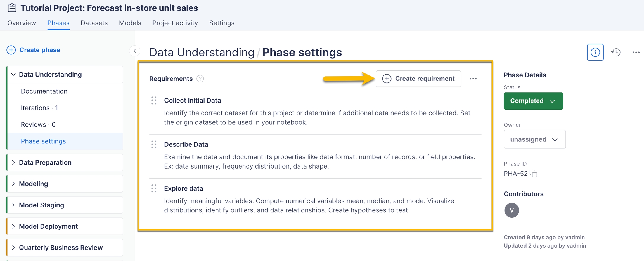The width and height of the screenshot is (644, 261).
Task: Open the unassigned Owner dropdown
Action: tap(534, 139)
